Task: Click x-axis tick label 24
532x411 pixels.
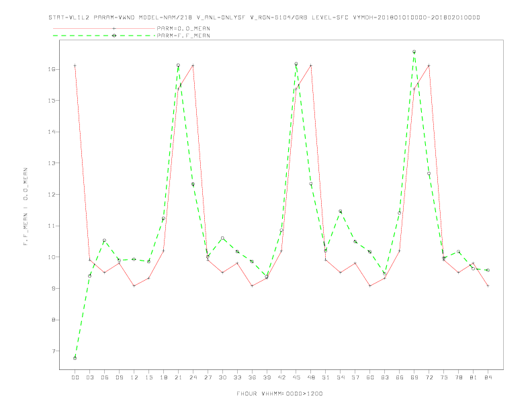Action: (x=193, y=377)
